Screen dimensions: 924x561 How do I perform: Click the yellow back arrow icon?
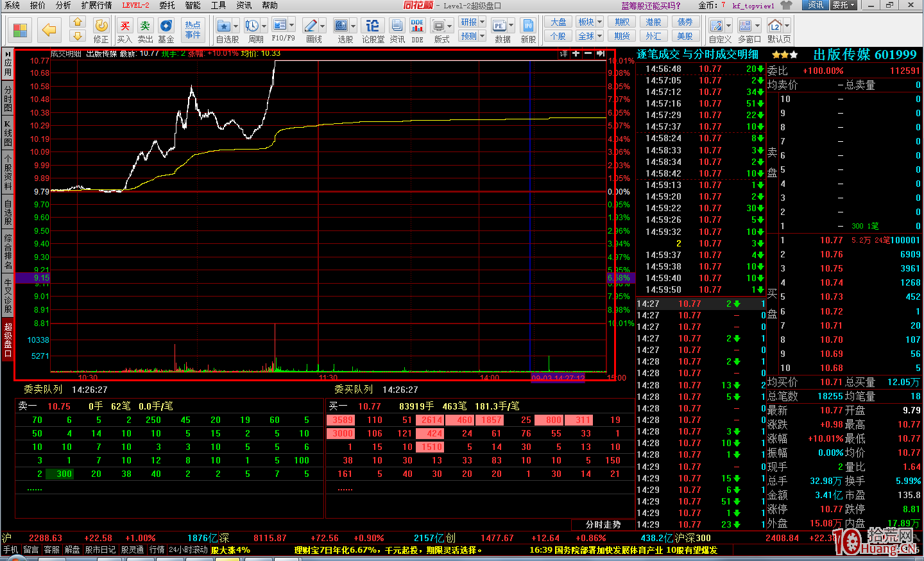(49, 30)
